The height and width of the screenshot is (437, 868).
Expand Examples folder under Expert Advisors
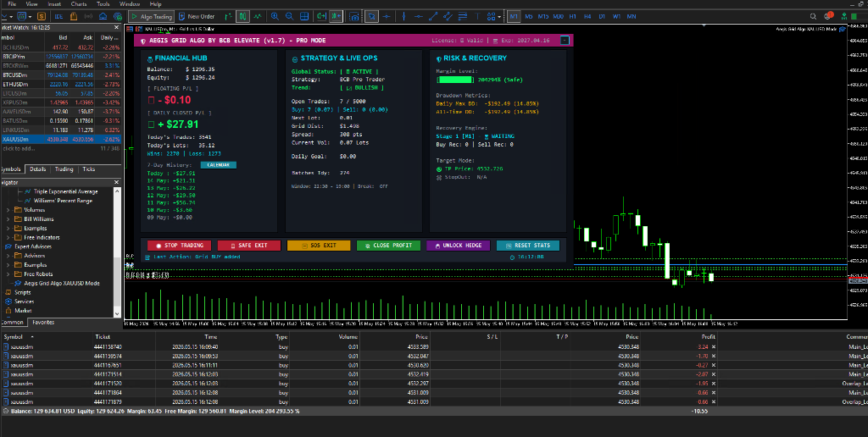click(8, 265)
